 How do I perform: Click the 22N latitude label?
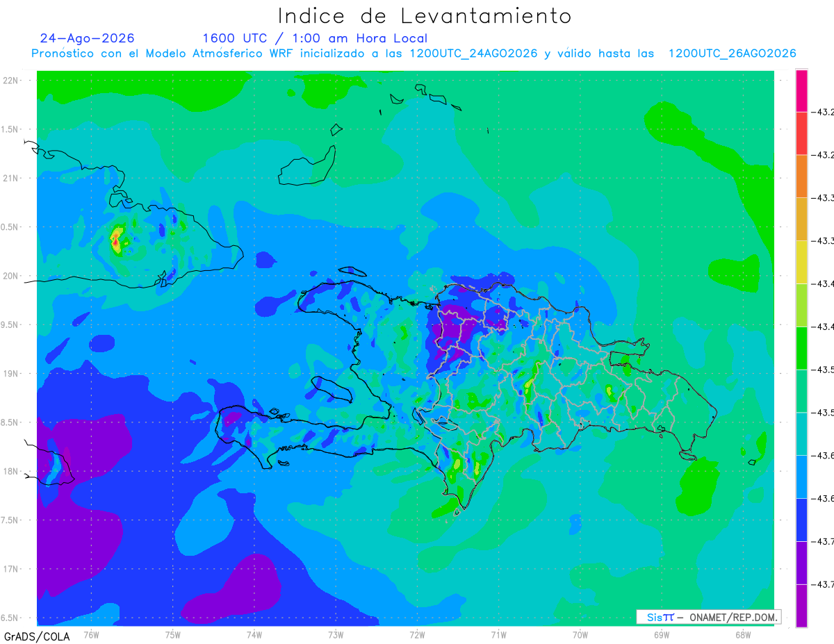pos(11,81)
